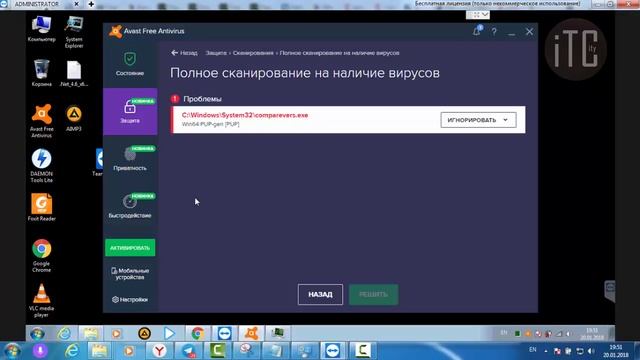Click the local taskbar clock 19:51
Screen dimensions: 640x360
[616, 351]
